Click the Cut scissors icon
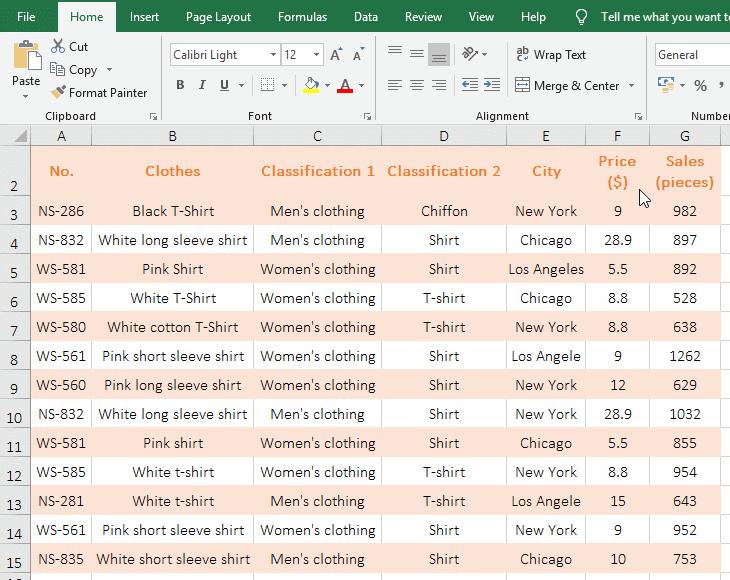The width and height of the screenshot is (730, 580). 58,47
